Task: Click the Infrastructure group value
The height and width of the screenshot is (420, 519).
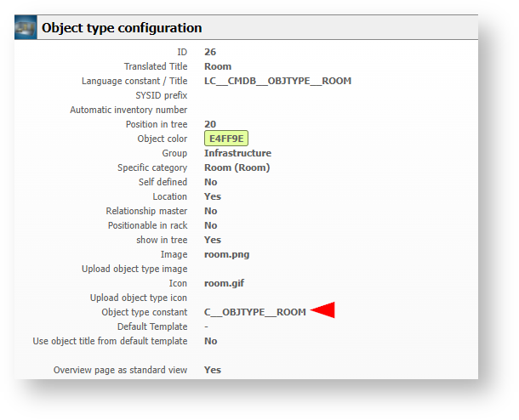Action: (237, 153)
